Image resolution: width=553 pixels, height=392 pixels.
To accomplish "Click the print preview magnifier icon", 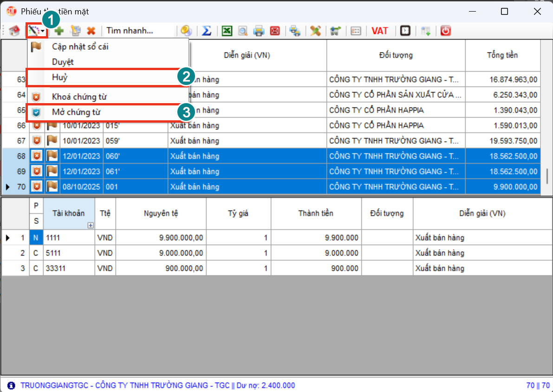I will [242, 31].
